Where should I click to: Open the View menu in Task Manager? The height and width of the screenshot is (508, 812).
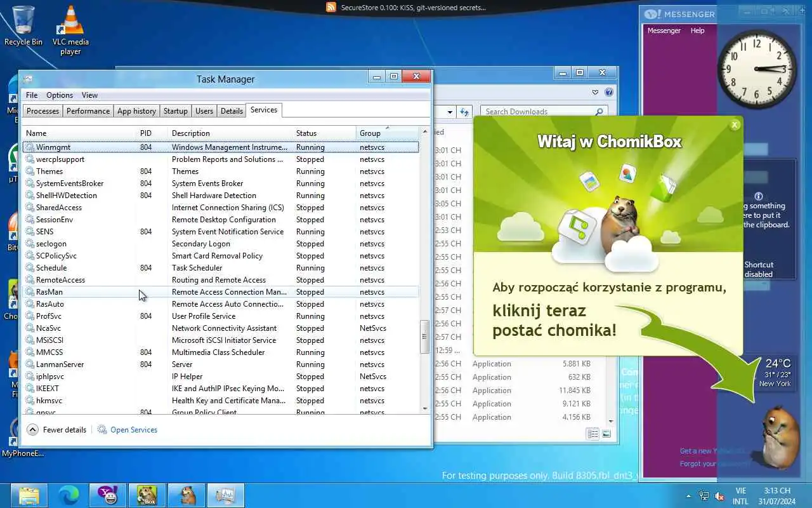tap(89, 95)
